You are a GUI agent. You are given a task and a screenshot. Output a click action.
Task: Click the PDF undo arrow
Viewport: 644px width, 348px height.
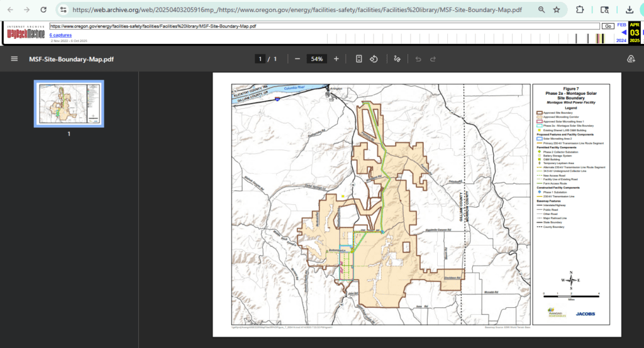(x=418, y=58)
